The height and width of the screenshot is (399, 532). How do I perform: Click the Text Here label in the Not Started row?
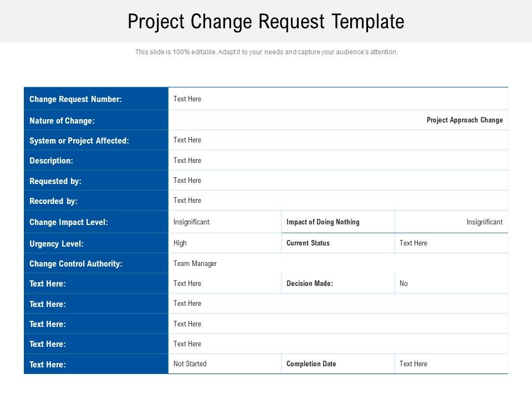pos(48,365)
